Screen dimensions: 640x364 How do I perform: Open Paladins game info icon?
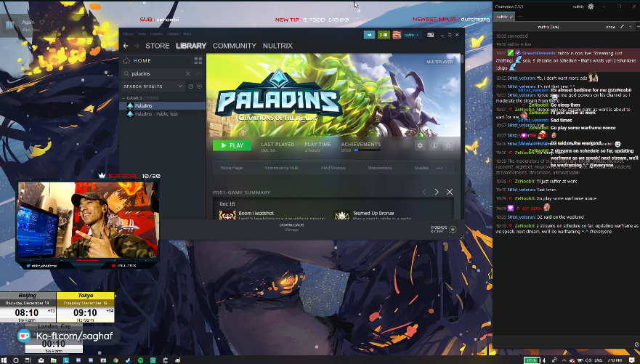(x=434, y=145)
